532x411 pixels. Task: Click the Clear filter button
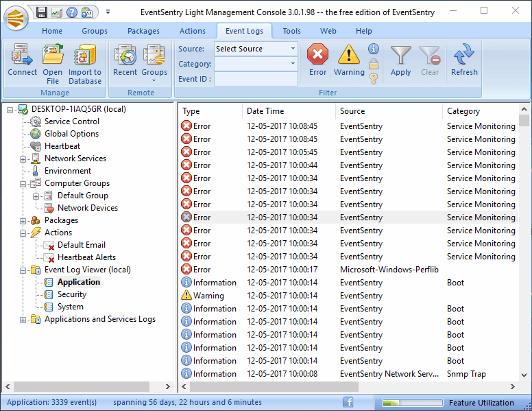tap(430, 60)
